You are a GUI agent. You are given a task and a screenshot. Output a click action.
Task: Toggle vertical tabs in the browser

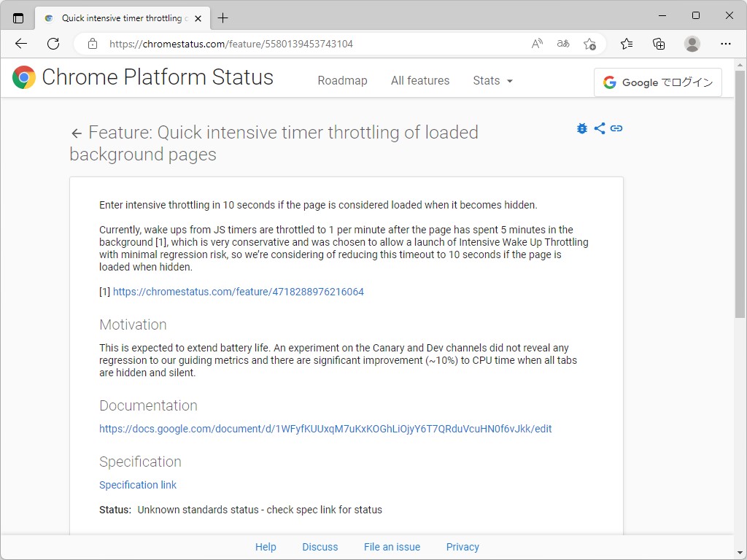point(18,16)
